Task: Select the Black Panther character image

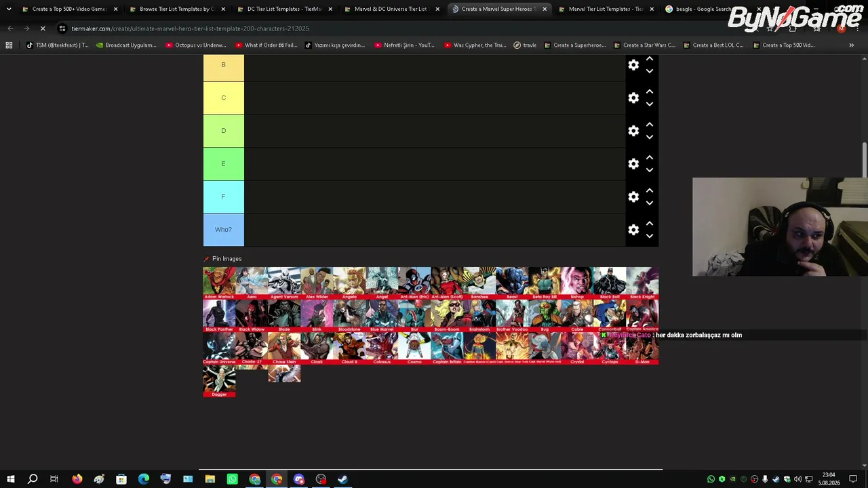Action: pyautogui.click(x=219, y=316)
